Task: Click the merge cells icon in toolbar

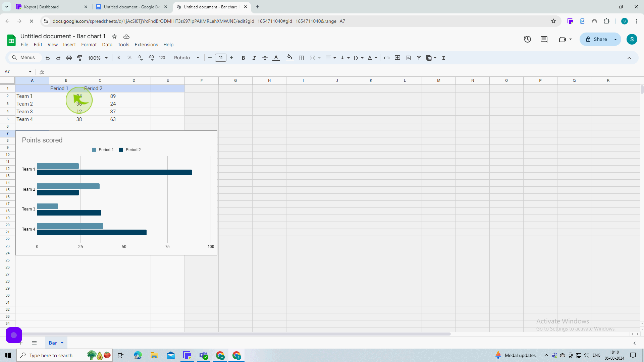Action: (313, 58)
